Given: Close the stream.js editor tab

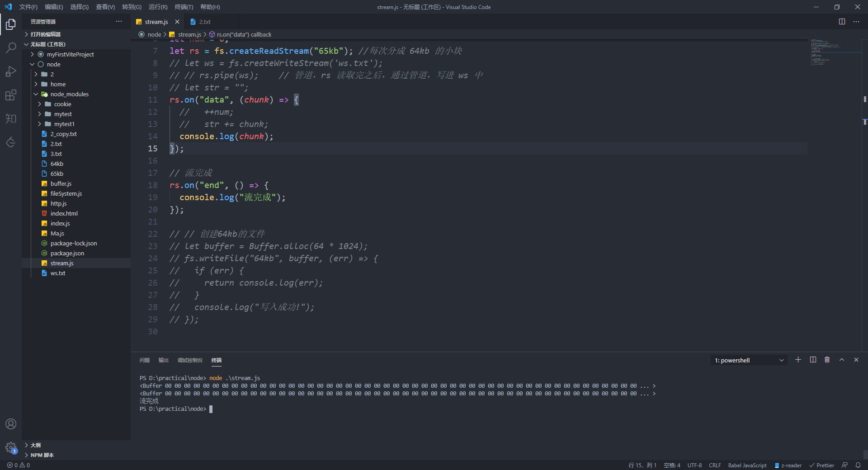Looking at the screenshot, I should (177, 22).
